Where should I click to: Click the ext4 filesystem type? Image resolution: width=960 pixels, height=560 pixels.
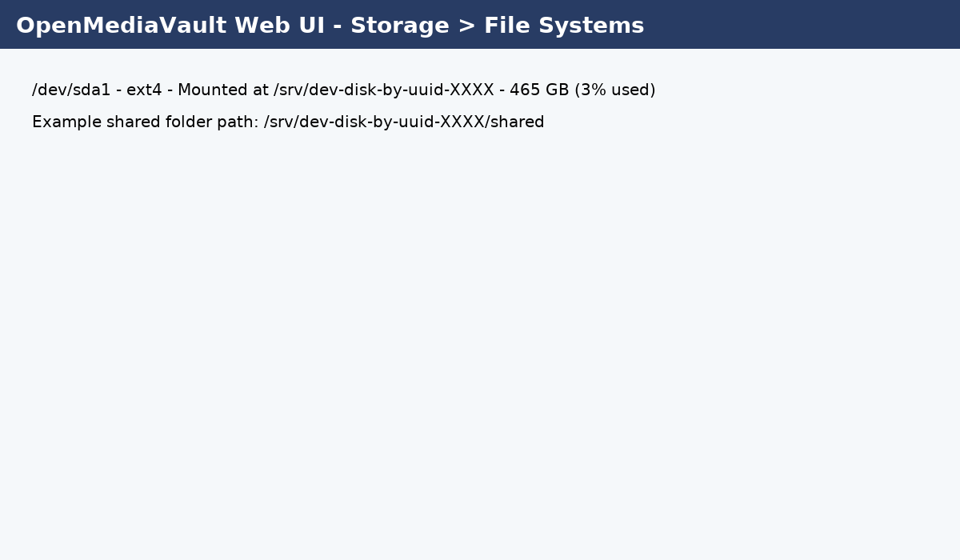coord(144,90)
